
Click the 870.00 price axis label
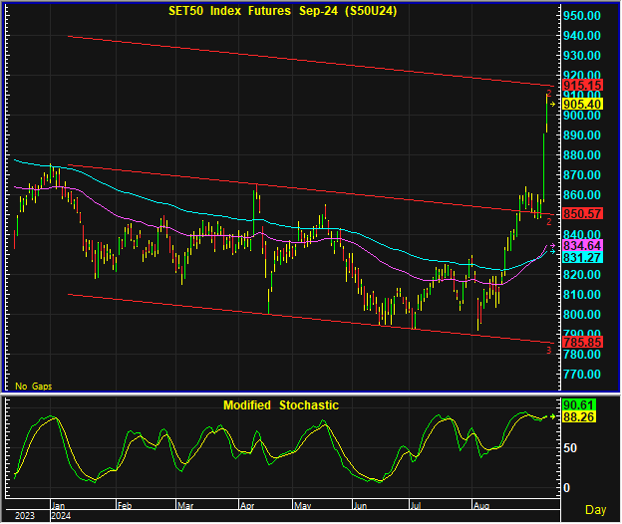[582, 175]
